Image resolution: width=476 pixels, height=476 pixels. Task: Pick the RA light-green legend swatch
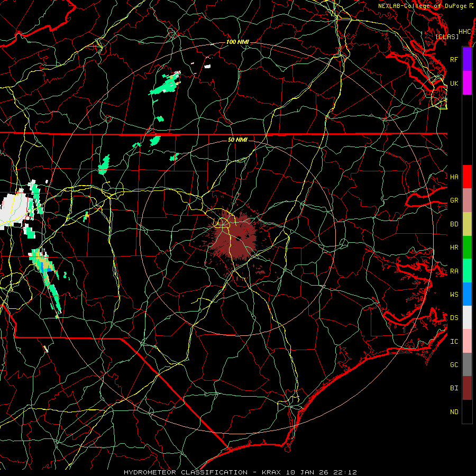click(x=467, y=271)
